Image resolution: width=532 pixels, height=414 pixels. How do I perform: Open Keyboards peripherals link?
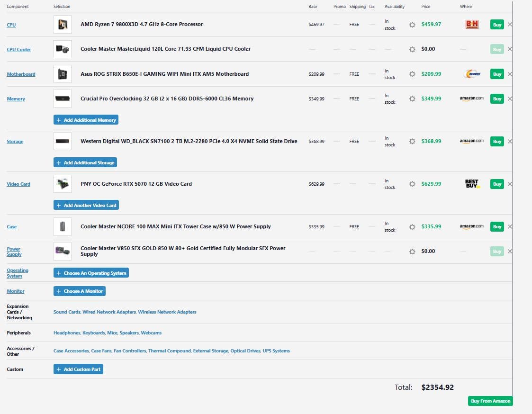click(x=94, y=333)
